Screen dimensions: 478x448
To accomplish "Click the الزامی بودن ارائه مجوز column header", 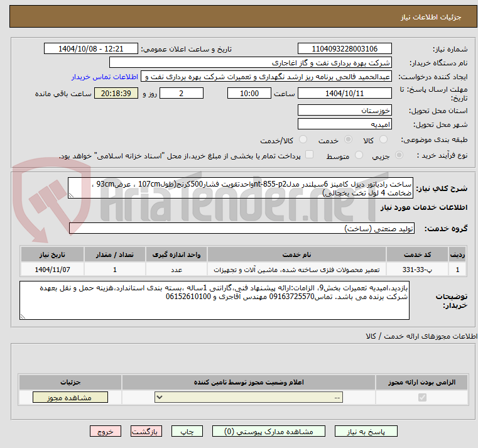I will pos(422,382).
